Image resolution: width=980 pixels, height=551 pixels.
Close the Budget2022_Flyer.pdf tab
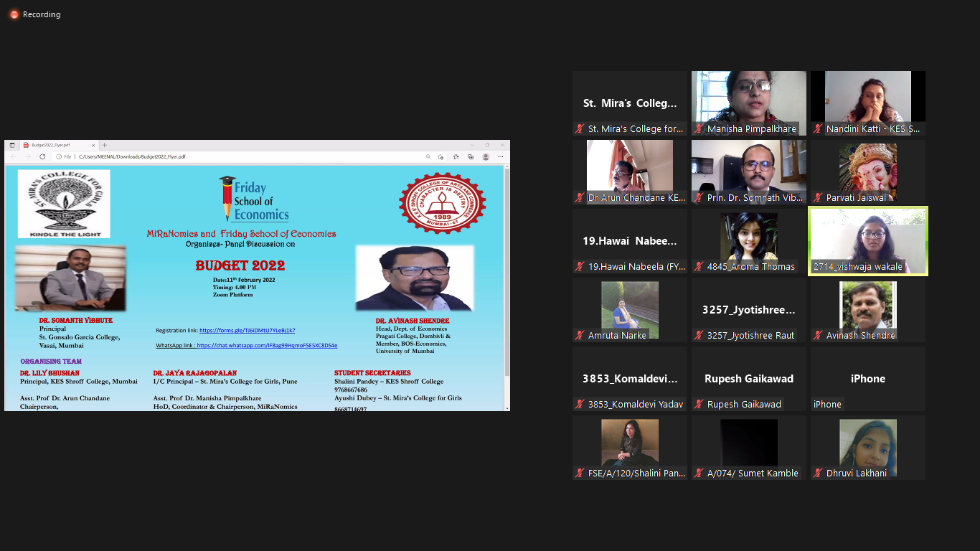93,145
